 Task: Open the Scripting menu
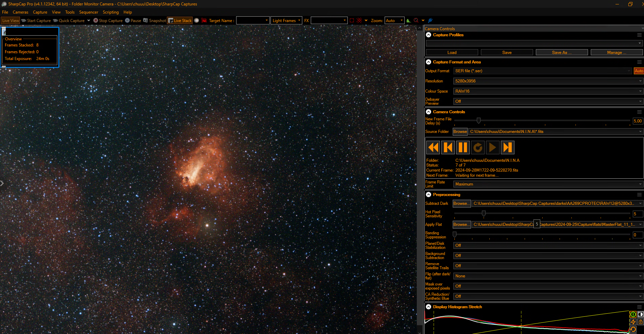point(111,12)
